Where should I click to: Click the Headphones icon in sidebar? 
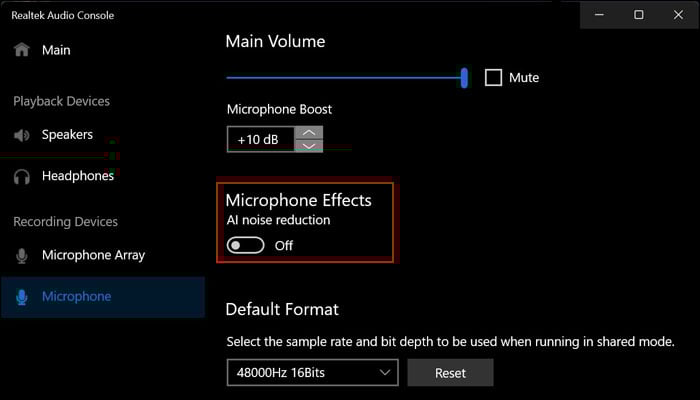click(x=21, y=177)
